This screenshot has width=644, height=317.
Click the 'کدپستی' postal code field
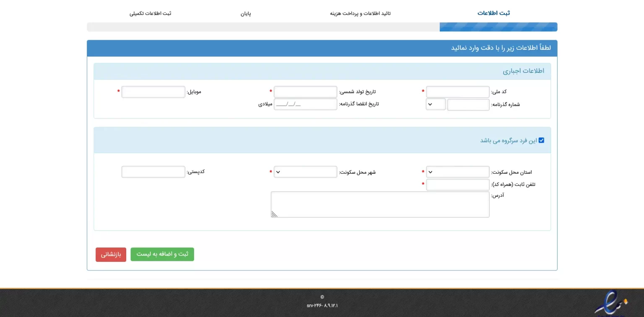point(153,172)
